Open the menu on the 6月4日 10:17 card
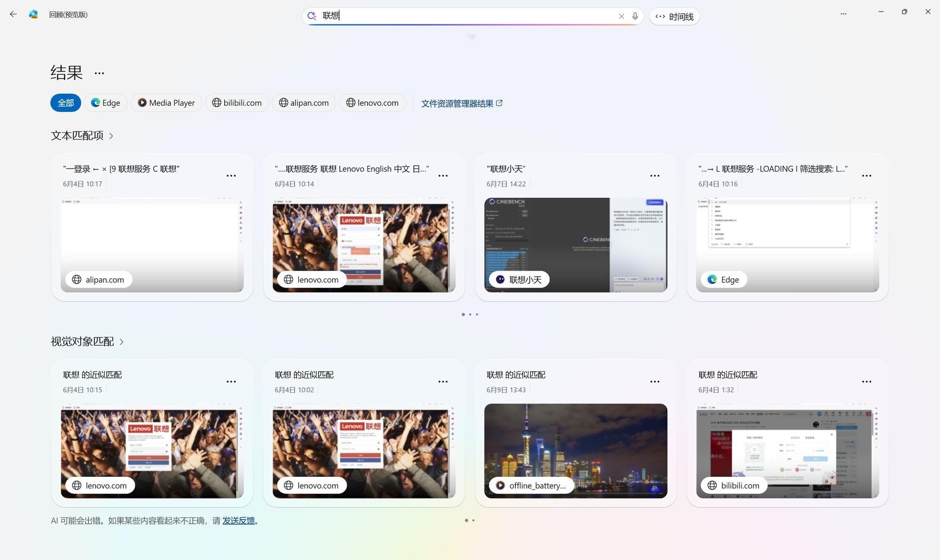Viewport: 940px width, 560px height. coord(231,176)
